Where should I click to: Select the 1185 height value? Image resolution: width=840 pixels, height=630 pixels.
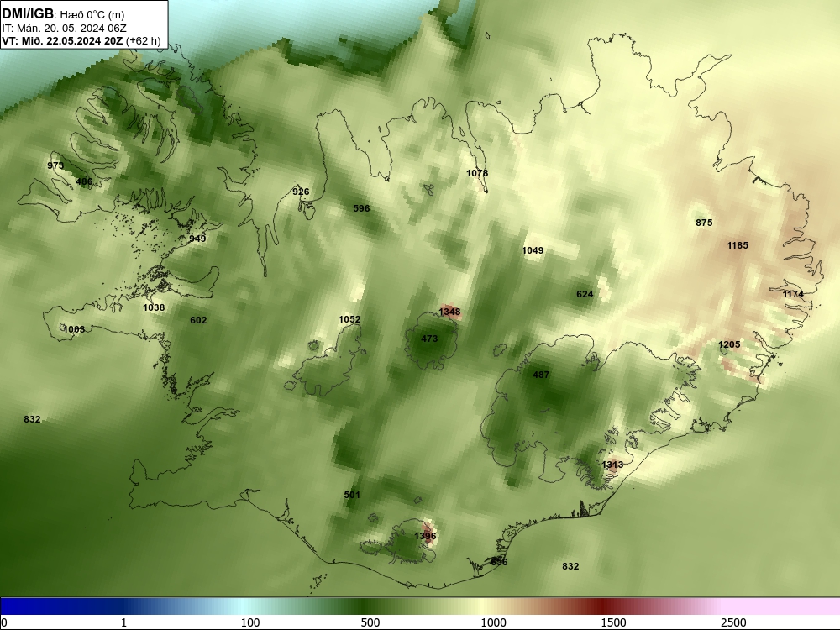(x=738, y=245)
